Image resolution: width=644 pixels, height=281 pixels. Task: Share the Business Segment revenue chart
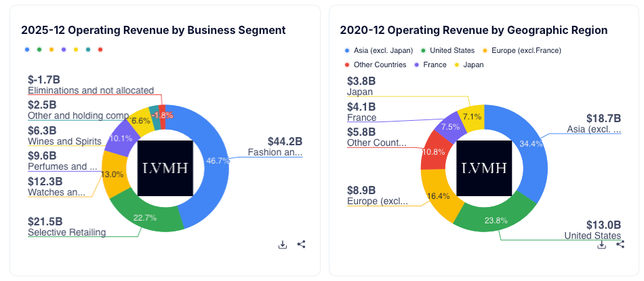pos(302,245)
